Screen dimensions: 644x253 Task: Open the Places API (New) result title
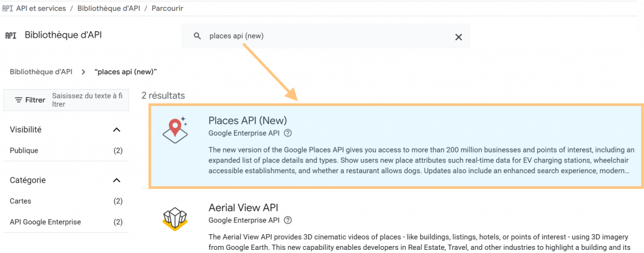248,121
